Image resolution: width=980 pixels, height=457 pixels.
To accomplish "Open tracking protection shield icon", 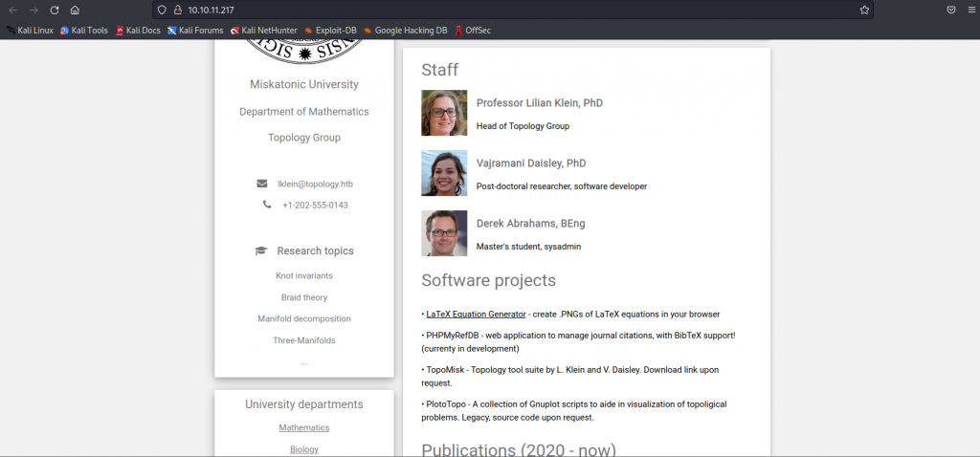I will click(162, 10).
